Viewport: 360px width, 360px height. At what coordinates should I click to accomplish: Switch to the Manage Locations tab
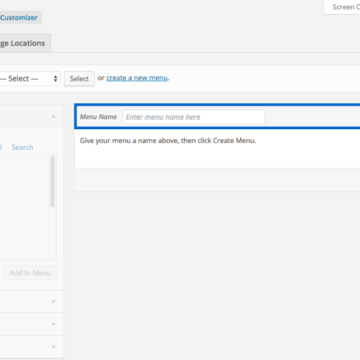pyautogui.click(x=25, y=43)
